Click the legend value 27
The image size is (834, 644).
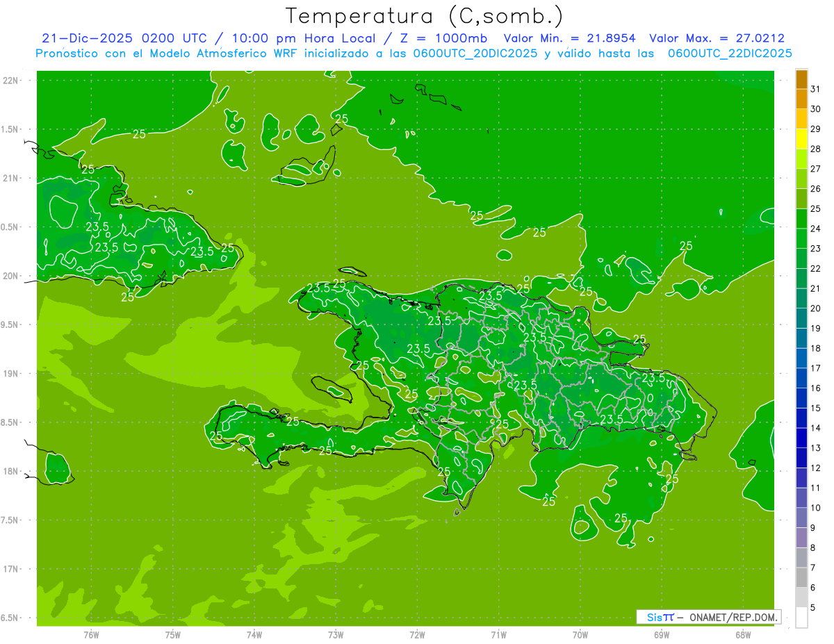(x=816, y=169)
